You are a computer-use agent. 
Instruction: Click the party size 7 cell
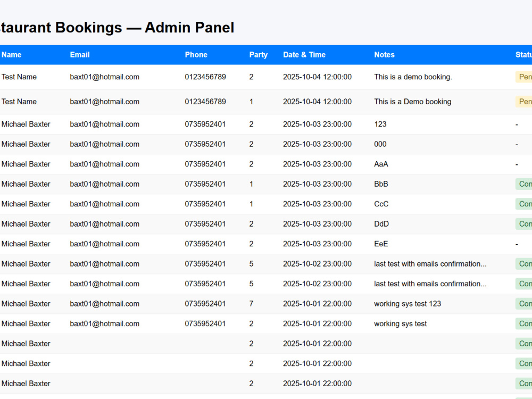coord(251,304)
